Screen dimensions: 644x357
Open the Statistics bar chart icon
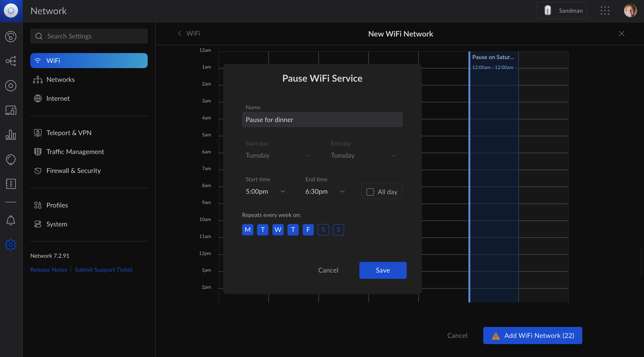(11, 135)
